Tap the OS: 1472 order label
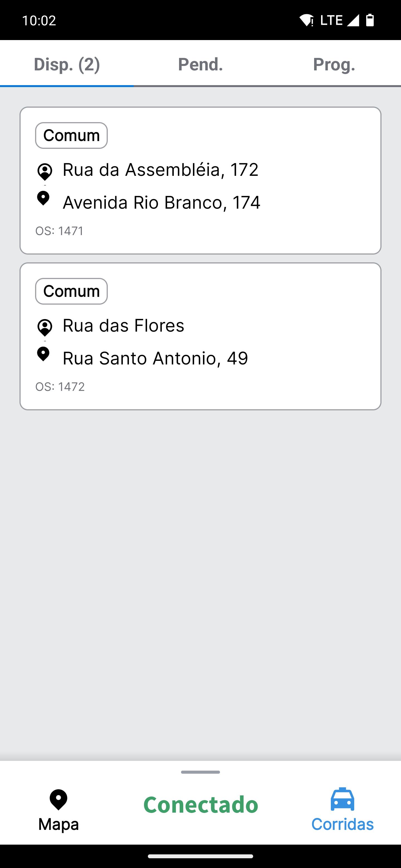401x868 pixels. click(x=60, y=386)
